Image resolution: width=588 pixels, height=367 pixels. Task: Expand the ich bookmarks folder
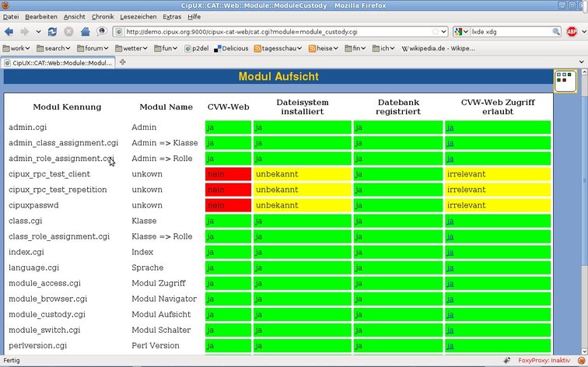pos(383,48)
